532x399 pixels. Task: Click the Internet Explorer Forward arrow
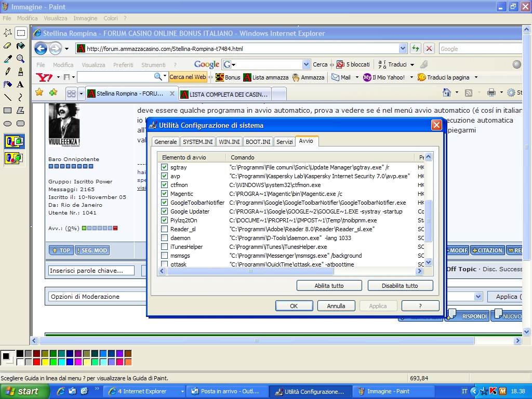tap(55, 48)
